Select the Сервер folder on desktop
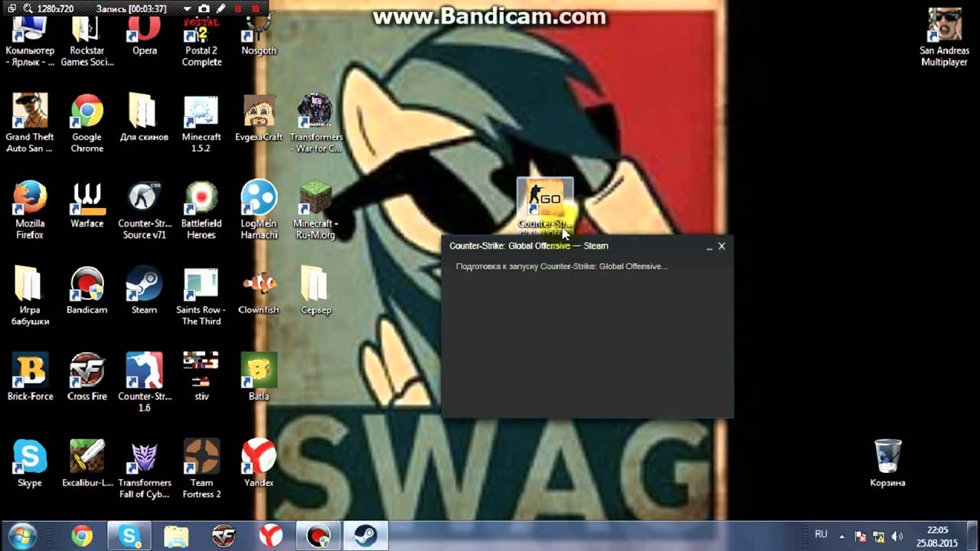This screenshot has width=980, height=551. (315, 291)
